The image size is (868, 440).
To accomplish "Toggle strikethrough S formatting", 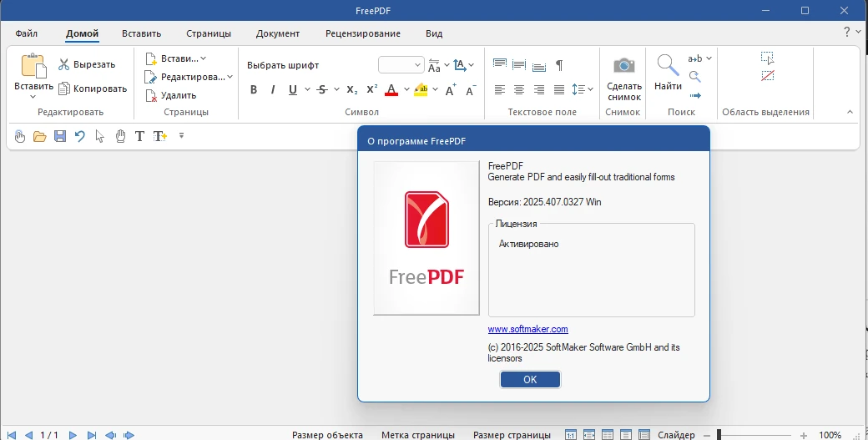I will tap(322, 89).
